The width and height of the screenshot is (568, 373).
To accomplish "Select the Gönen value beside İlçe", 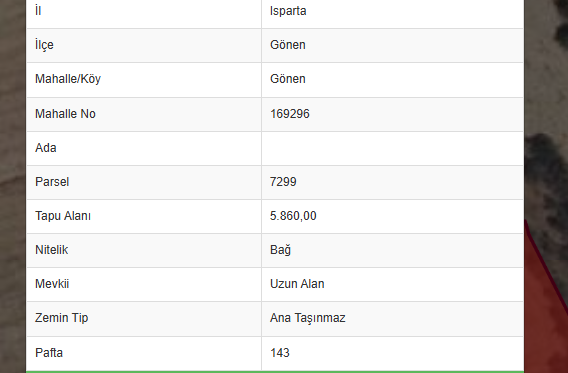I will pyautogui.click(x=288, y=45).
